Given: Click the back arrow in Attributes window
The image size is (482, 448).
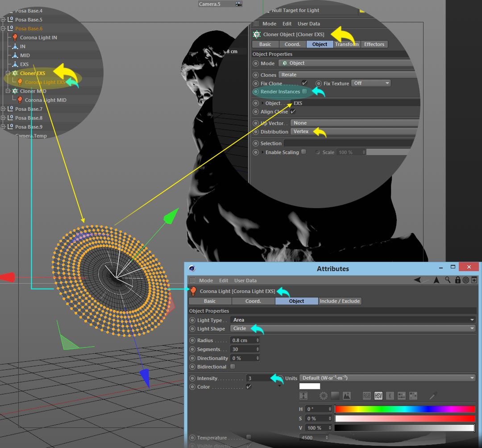Looking at the screenshot, I should pos(417,280).
